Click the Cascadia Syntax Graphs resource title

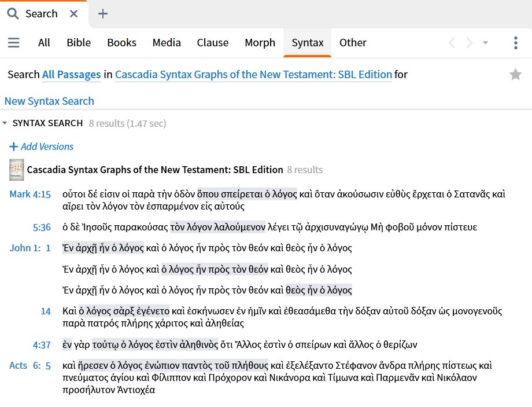pos(155,170)
